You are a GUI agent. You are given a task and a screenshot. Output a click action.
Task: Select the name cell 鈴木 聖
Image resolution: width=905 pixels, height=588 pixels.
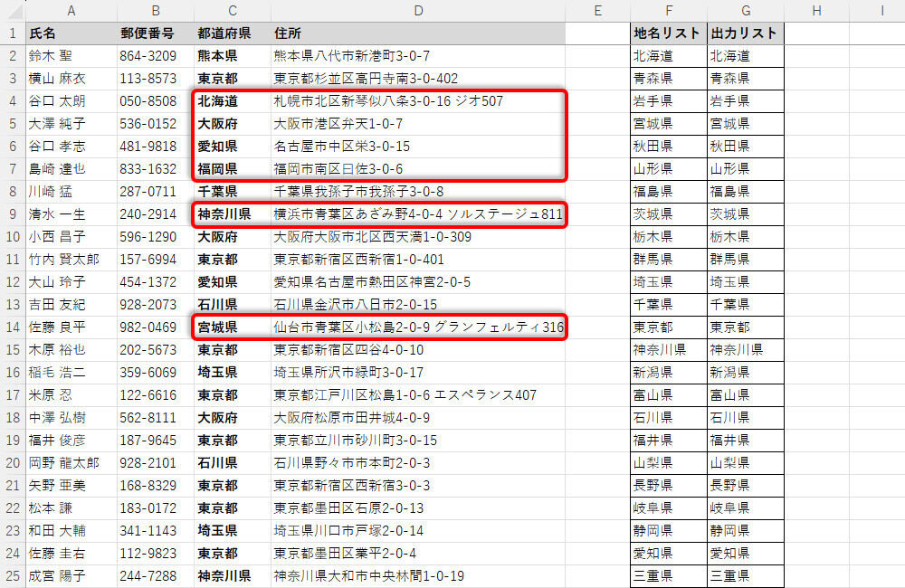(71, 56)
